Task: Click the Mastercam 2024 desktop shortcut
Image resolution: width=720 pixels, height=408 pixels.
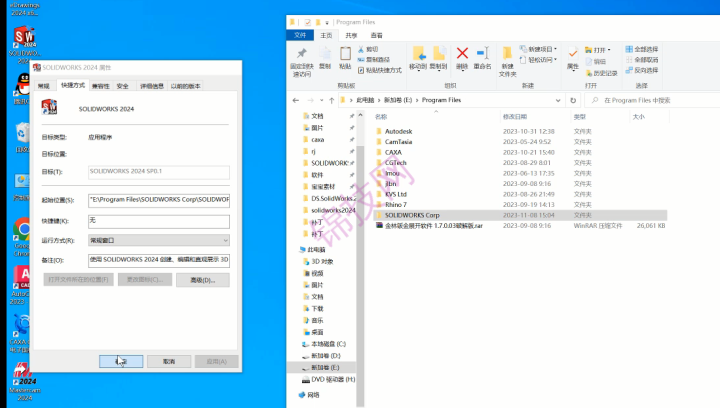Action: (x=24, y=382)
